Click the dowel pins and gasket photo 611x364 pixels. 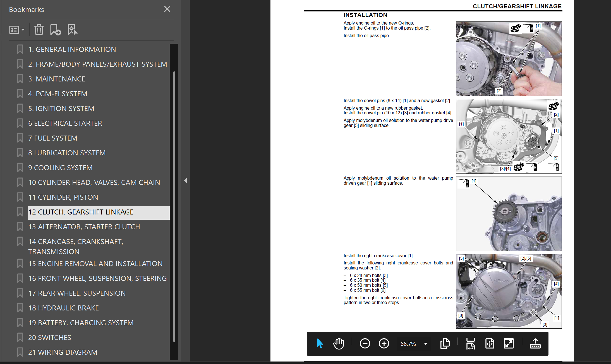509,136
